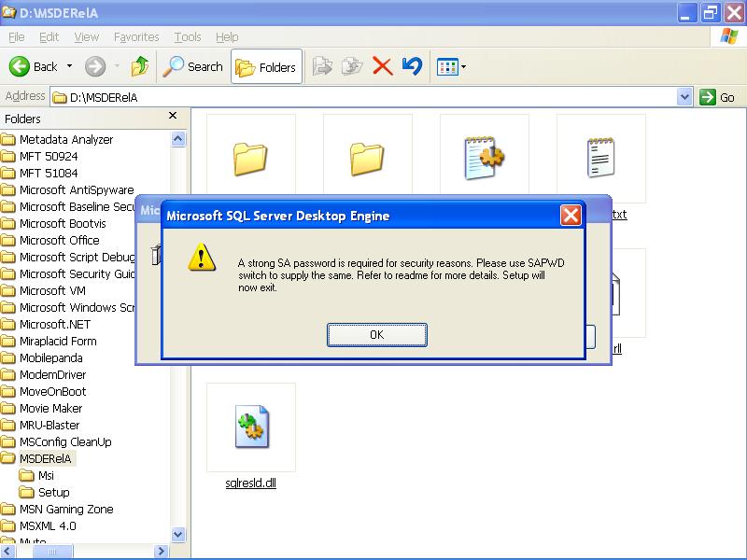Screen dimensions: 747x560
Task: Select the second folder thumbnail in file view
Action: pyautogui.click(x=368, y=159)
